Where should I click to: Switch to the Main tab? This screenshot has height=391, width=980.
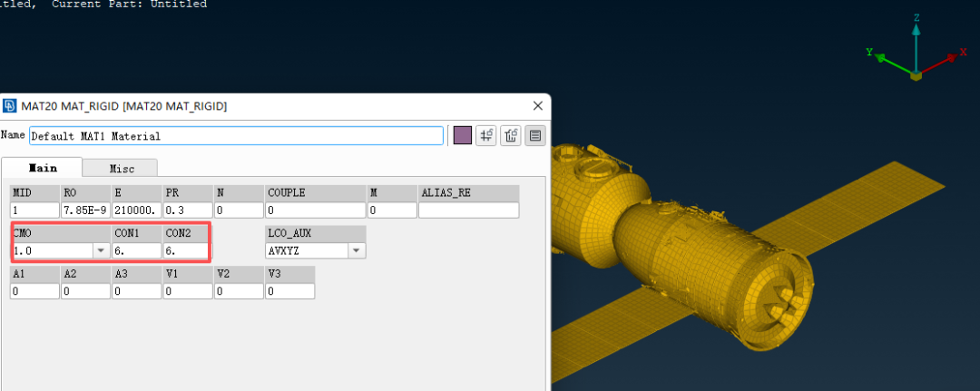[42, 168]
